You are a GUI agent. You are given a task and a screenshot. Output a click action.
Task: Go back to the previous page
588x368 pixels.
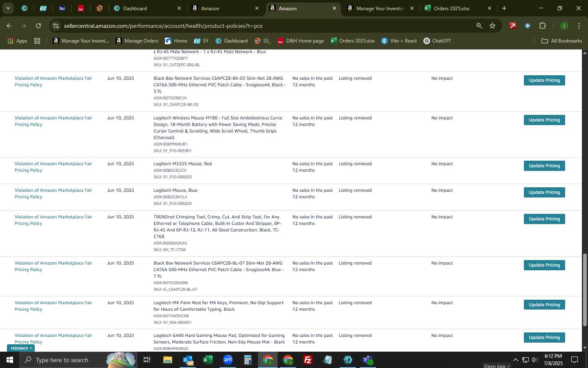coord(9,26)
